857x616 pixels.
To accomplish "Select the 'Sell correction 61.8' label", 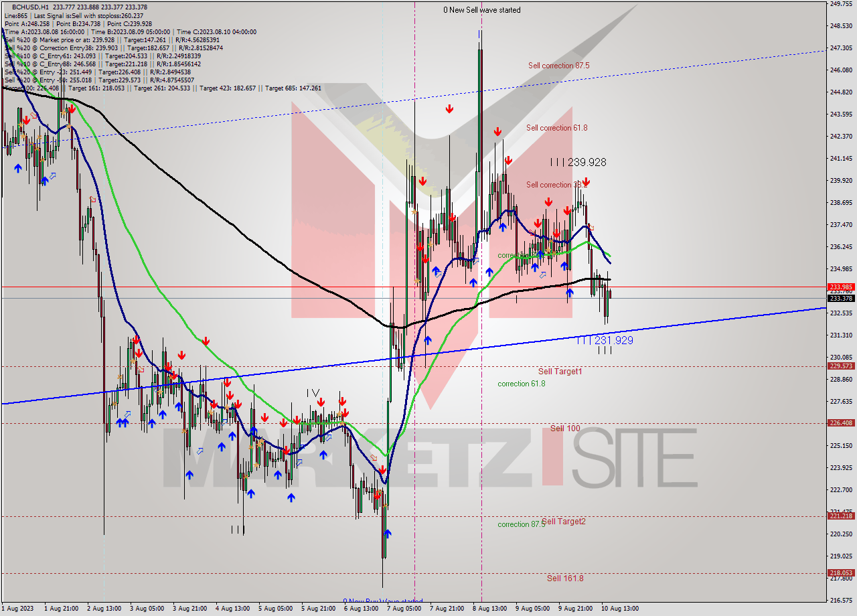I will pyautogui.click(x=557, y=128).
